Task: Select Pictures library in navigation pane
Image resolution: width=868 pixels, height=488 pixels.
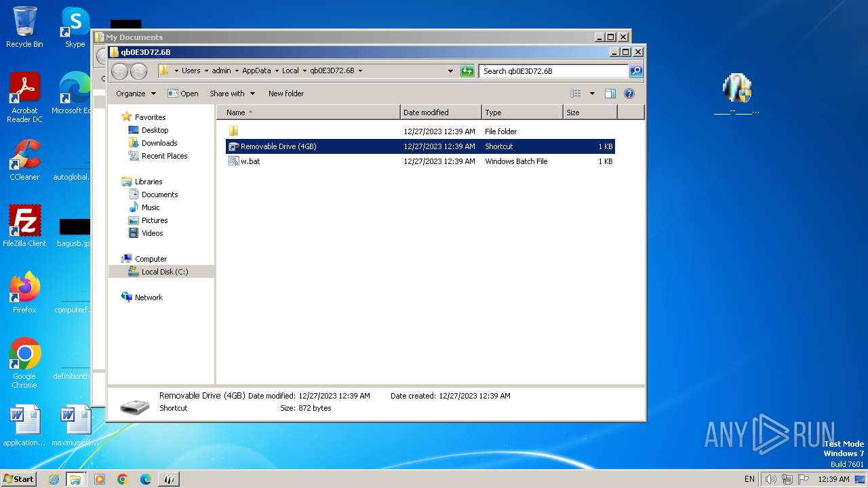Action: coord(155,220)
